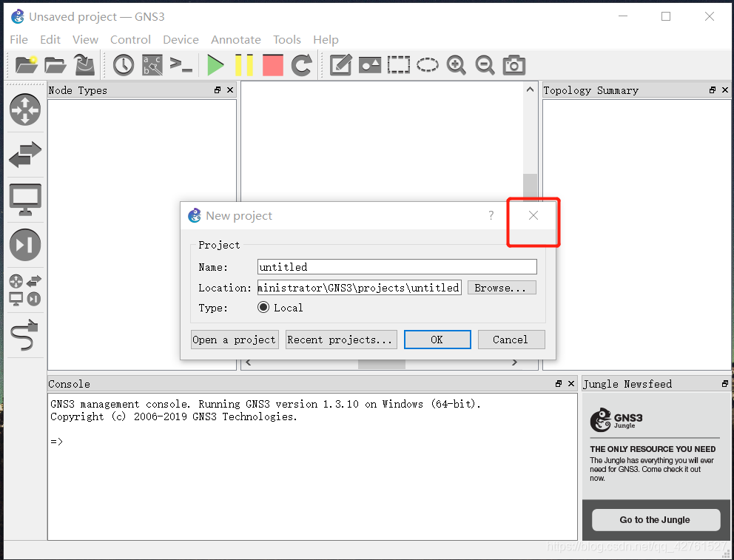This screenshot has height=560, width=734.
Task: Open the Help menu
Action: [x=326, y=40]
